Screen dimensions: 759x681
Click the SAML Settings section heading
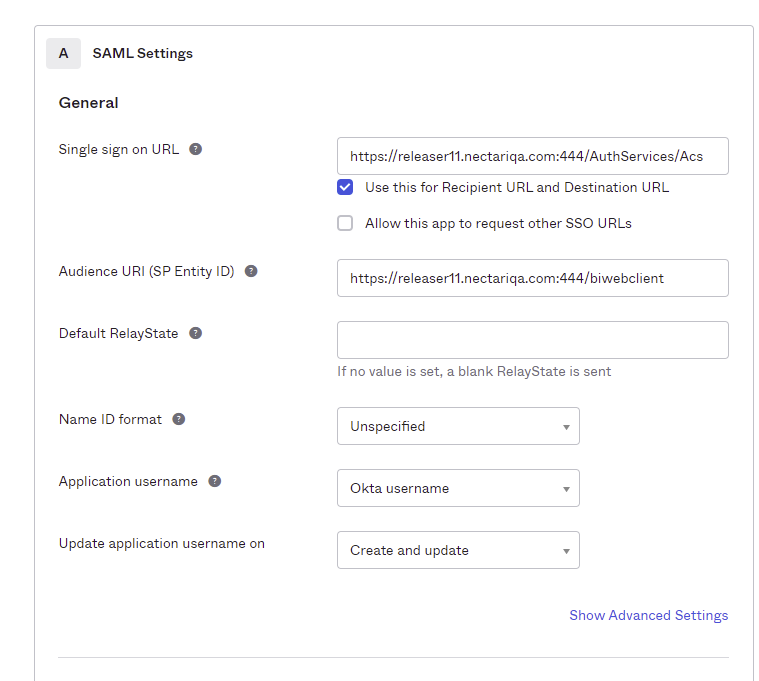point(143,53)
